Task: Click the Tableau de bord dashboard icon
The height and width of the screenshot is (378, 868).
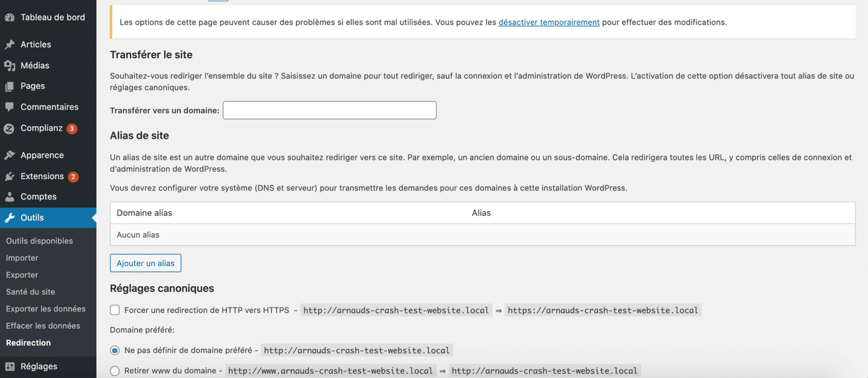Action: [9, 17]
